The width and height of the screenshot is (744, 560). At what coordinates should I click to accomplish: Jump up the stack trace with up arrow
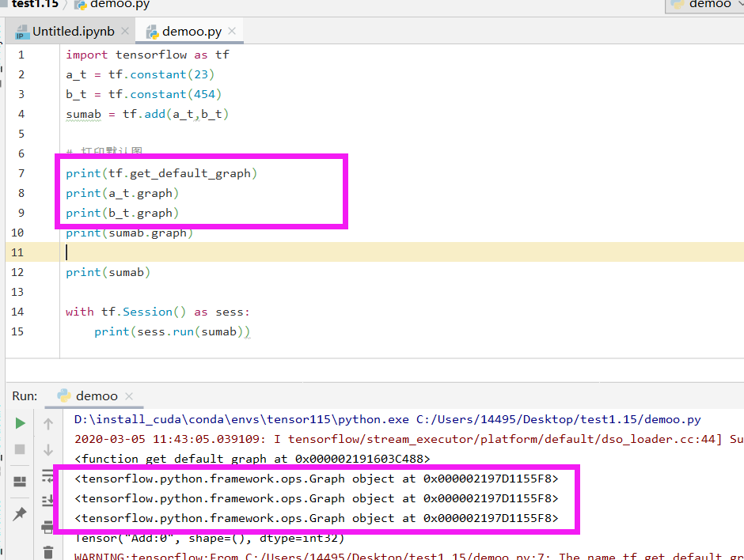(x=48, y=424)
